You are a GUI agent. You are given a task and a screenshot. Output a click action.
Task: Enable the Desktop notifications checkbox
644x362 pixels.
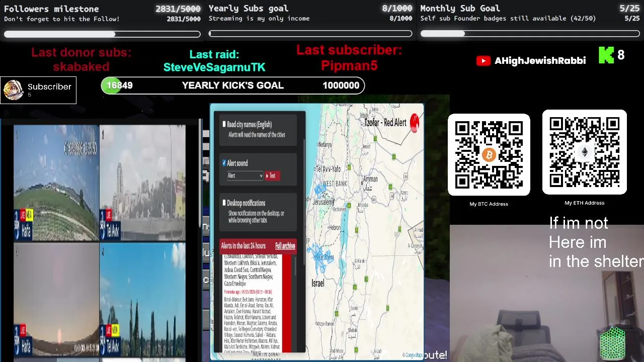[224, 203]
